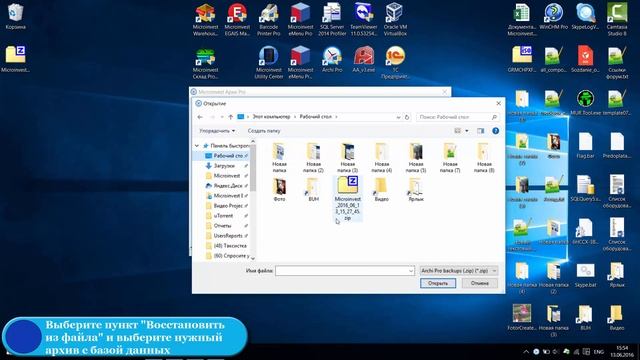Click Создать папку in the dialog toolbar
Viewport: 640px width, 360px height.
[264, 131]
